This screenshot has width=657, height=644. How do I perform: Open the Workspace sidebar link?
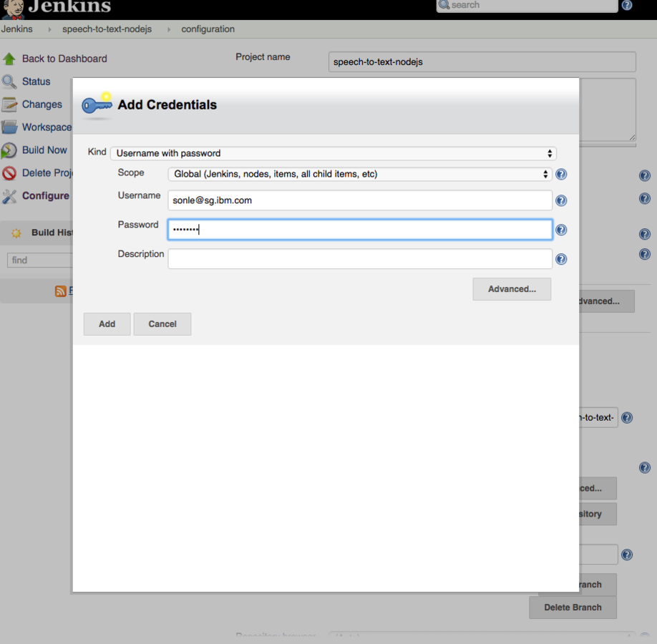[x=47, y=127]
